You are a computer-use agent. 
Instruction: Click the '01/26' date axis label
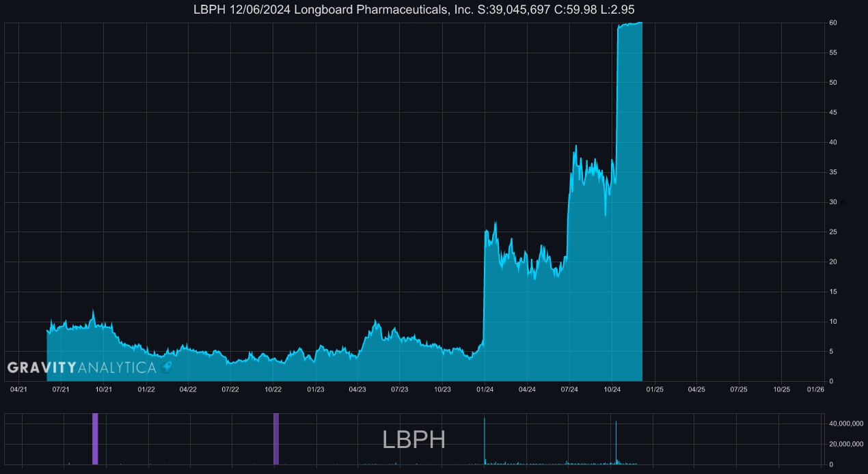pyautogui.click(x=815, y=389)
